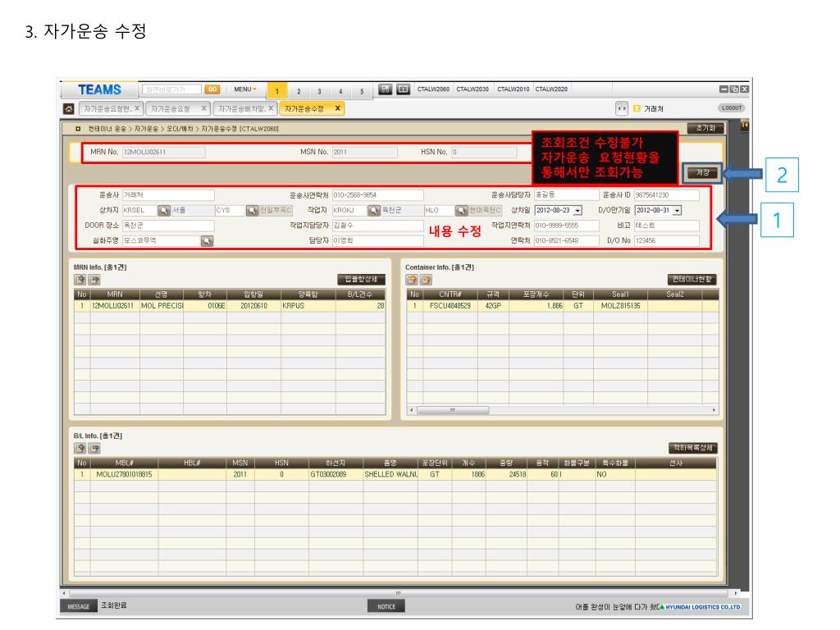The image size is (840, 630).
Task: Search 실화주명 magnifier icon
Action: (207, 241)
